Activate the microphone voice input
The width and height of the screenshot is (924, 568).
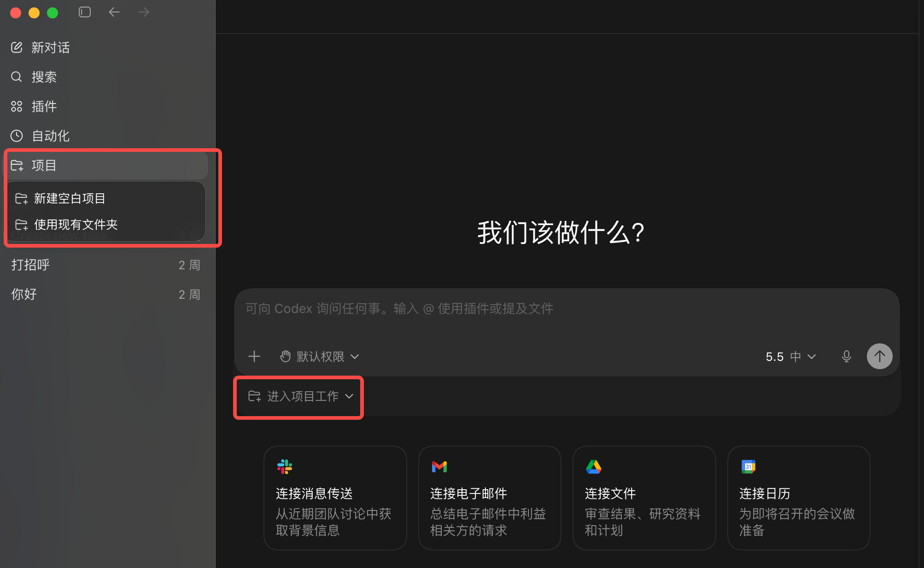pos(846,356)
